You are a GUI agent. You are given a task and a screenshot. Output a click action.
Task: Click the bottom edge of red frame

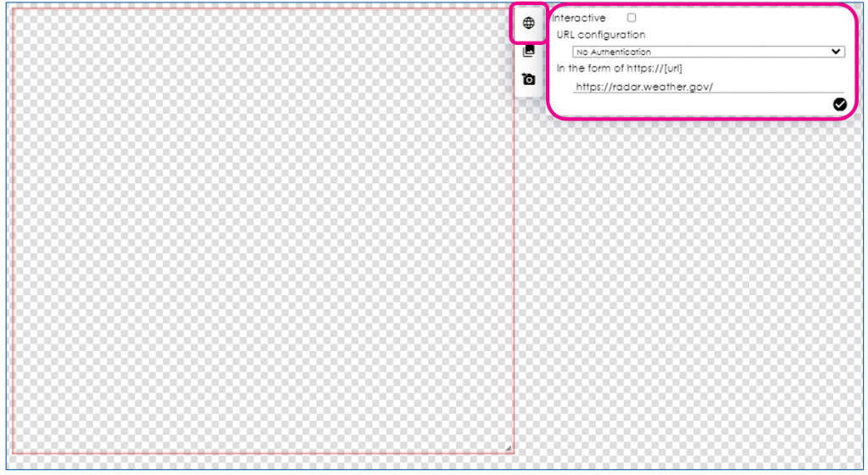point(263,454)
